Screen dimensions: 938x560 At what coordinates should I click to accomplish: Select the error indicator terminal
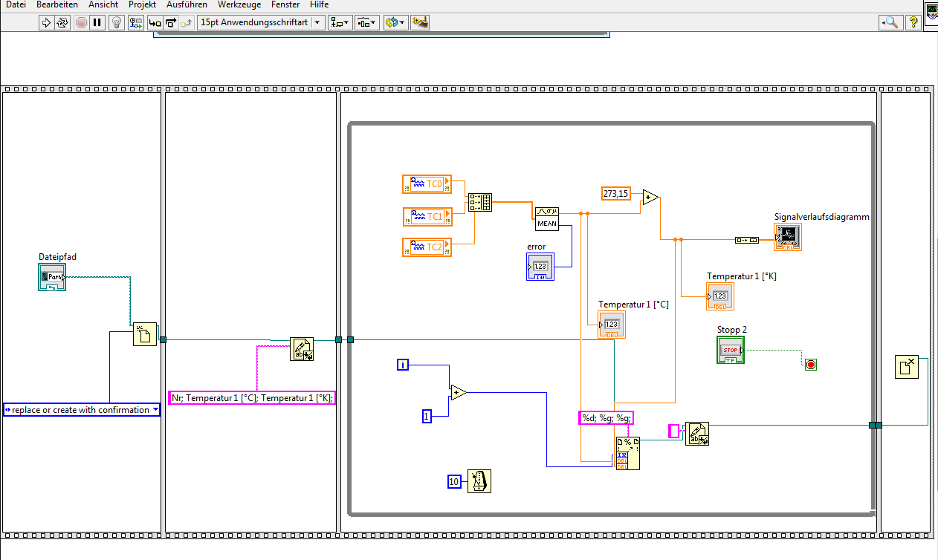tap(540, 267)
